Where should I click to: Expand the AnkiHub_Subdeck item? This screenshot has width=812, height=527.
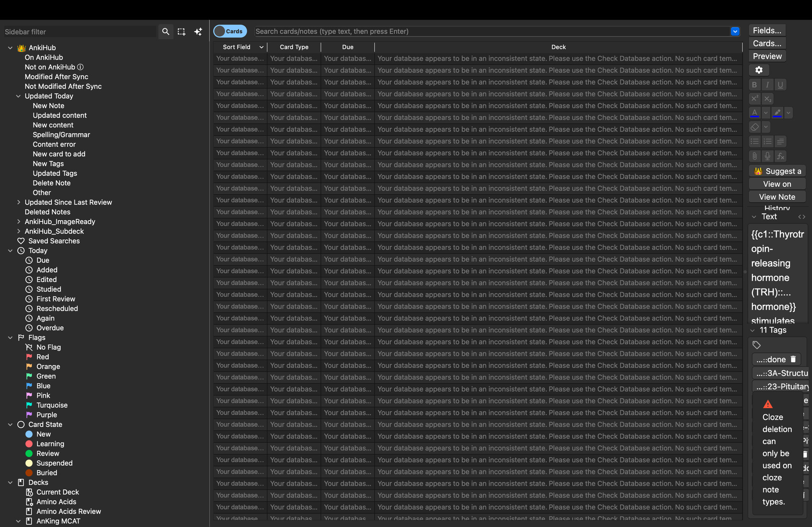pyautogui.click(x=18, y=231)
